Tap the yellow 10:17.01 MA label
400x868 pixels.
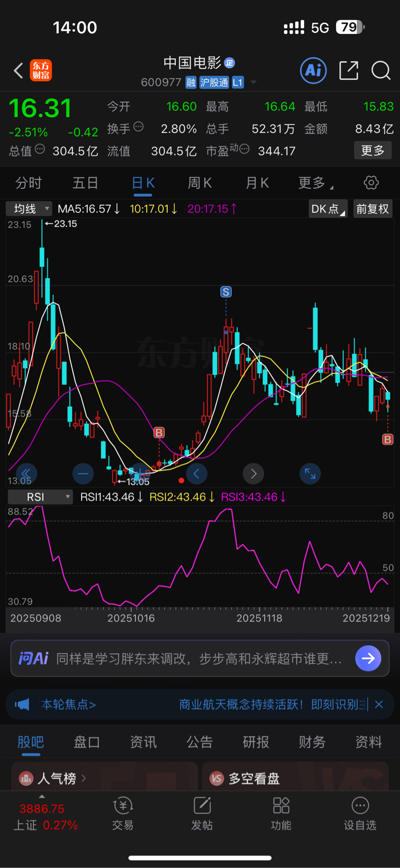coord(154,209)
